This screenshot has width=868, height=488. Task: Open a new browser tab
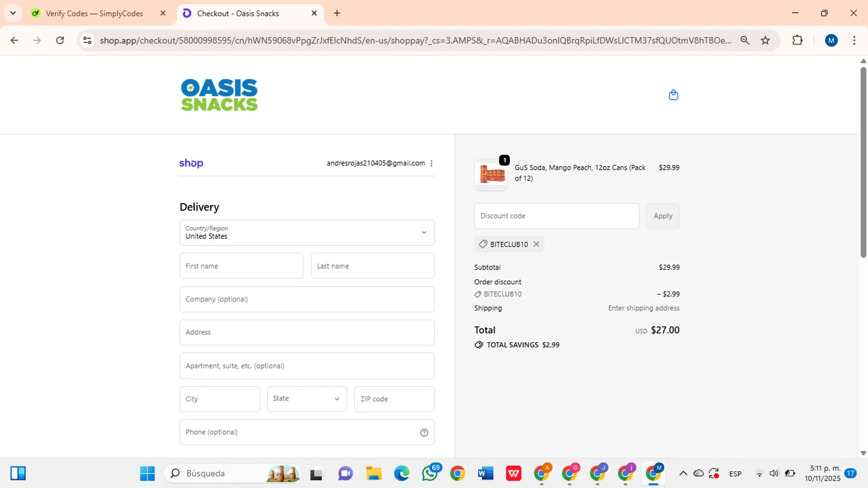click(337, 13)
